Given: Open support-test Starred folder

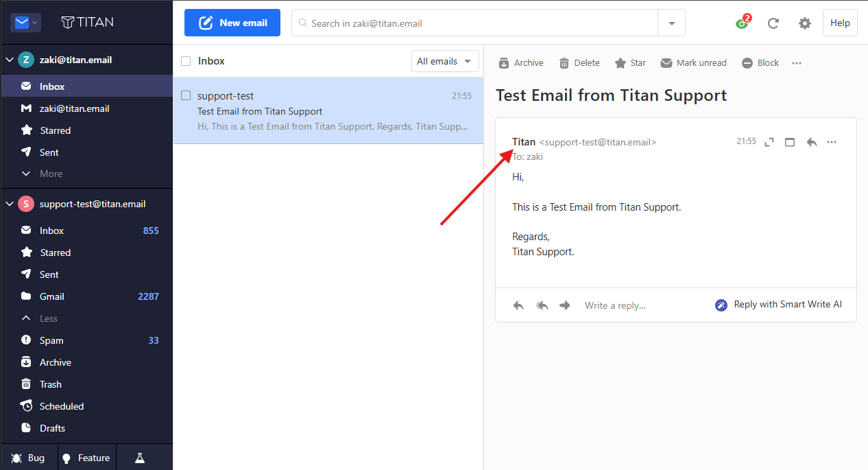Looking at the screenshot, I should click(86, 252).
